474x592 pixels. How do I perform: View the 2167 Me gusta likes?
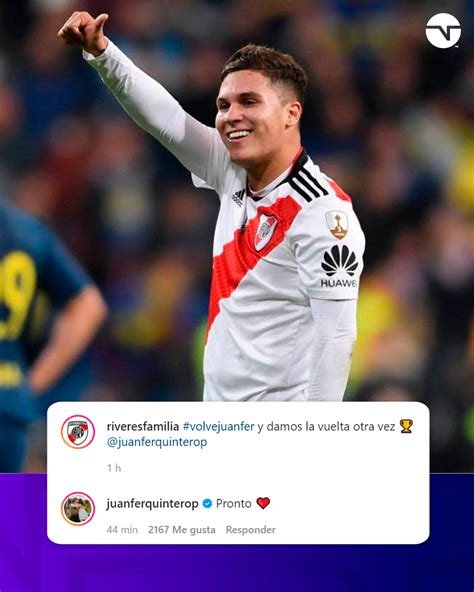[x=182, y=530]
